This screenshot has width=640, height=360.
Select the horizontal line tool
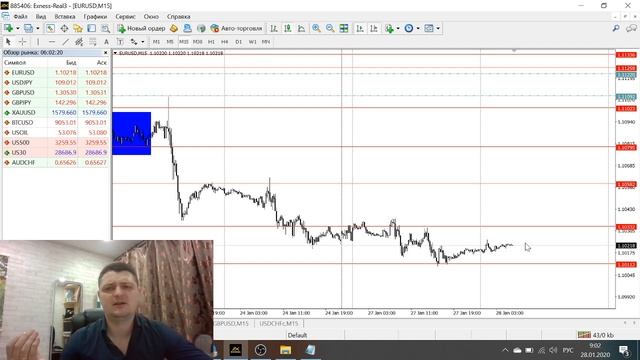[51, 42]
